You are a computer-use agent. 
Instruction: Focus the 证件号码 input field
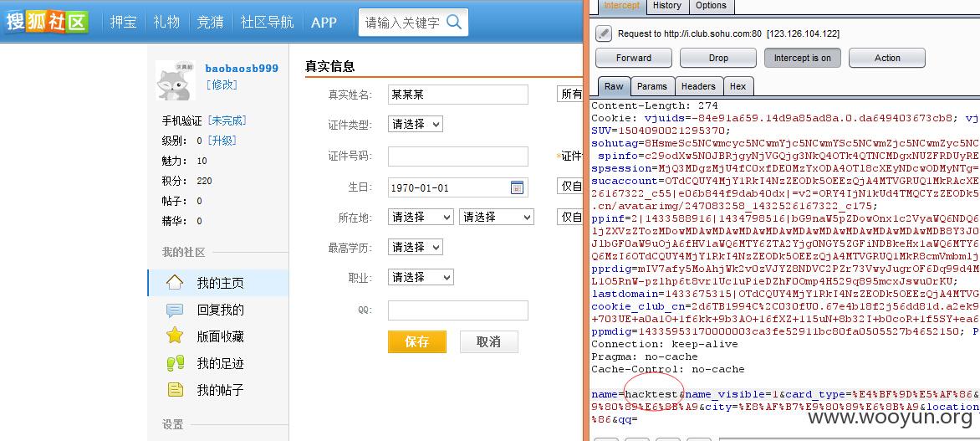[458, 156]
